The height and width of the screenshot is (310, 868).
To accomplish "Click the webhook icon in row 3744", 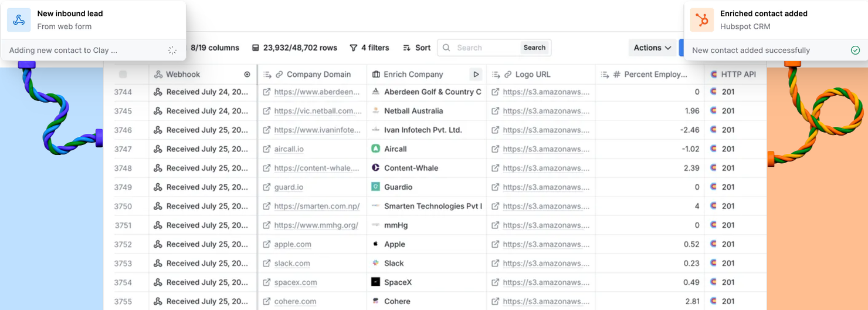I will 158,92.
